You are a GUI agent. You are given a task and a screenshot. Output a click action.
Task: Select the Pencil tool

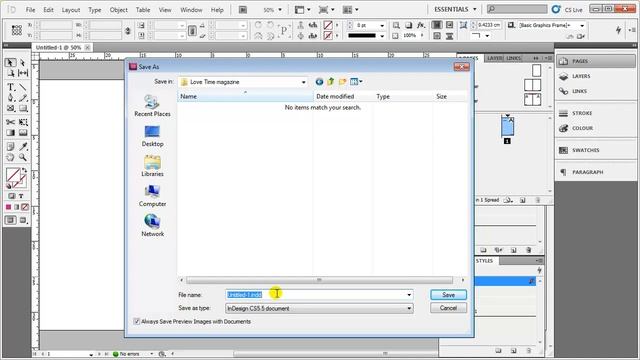click(x=23, y=98)
